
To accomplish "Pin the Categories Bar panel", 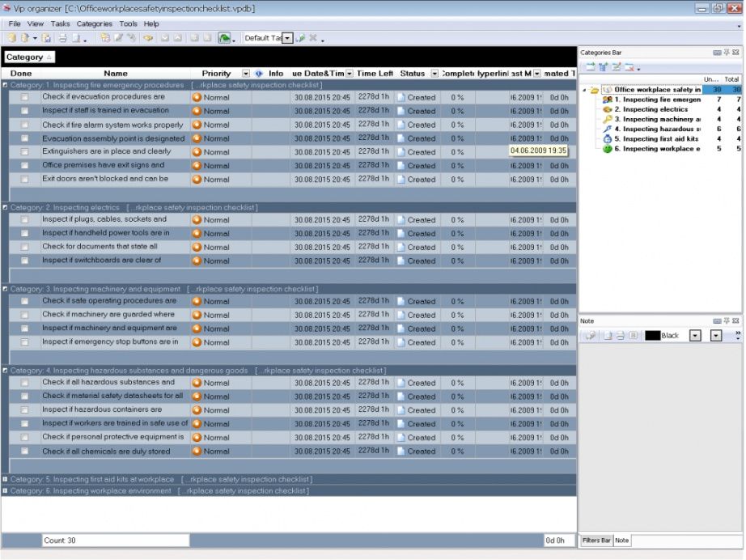I will (x=727, y=53).
